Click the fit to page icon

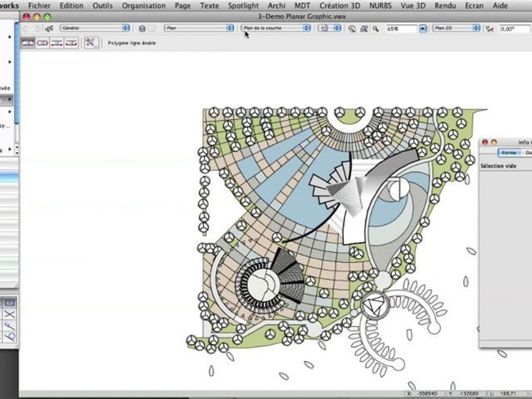pyautogui.click(x=364, y=28)
